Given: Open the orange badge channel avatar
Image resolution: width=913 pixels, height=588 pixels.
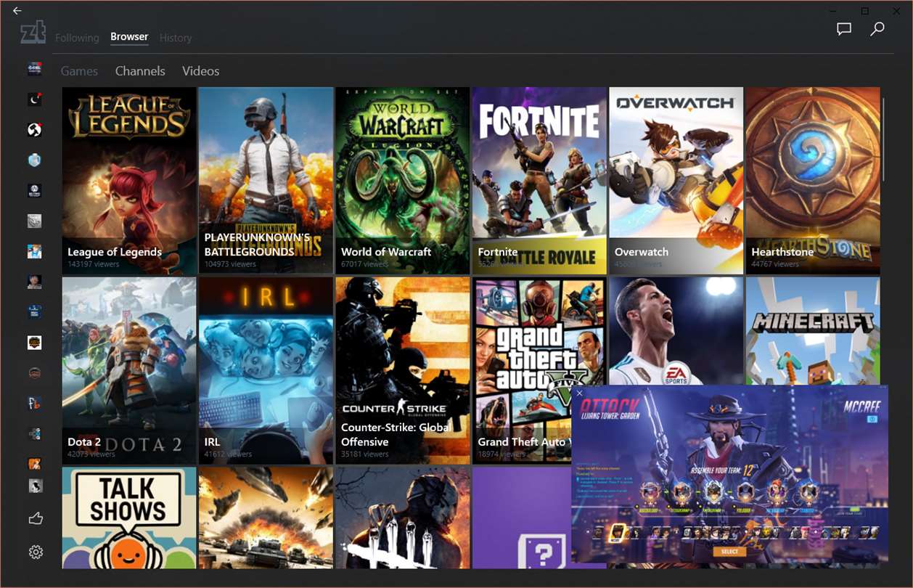Looking at the screenshot, I should click(35, 342).
